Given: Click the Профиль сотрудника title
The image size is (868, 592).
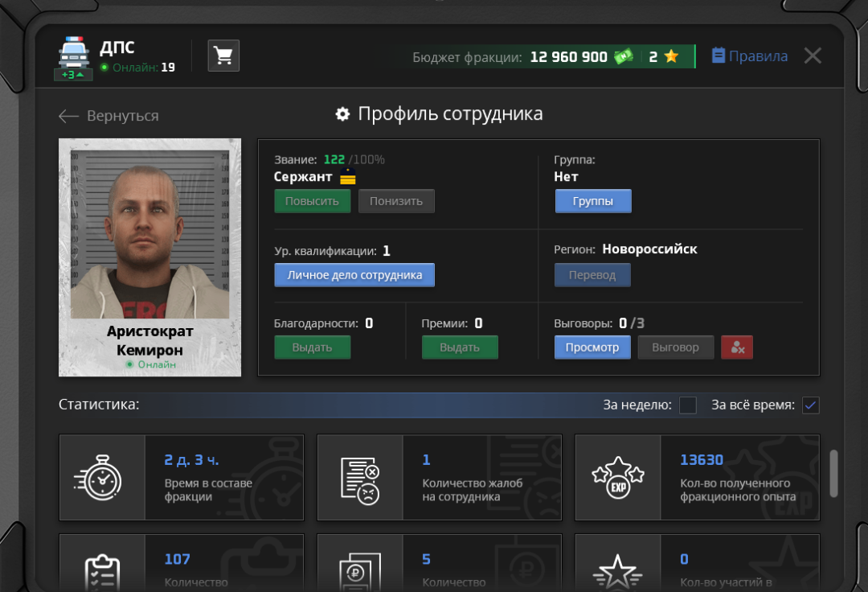Looking at the screenshot, I should point(450,113).
